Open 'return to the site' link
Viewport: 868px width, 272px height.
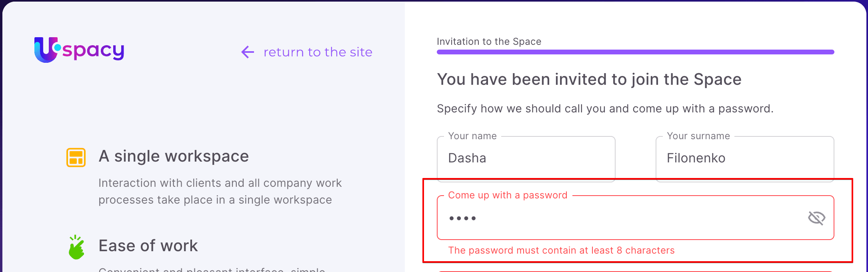(x=317, y=52)
